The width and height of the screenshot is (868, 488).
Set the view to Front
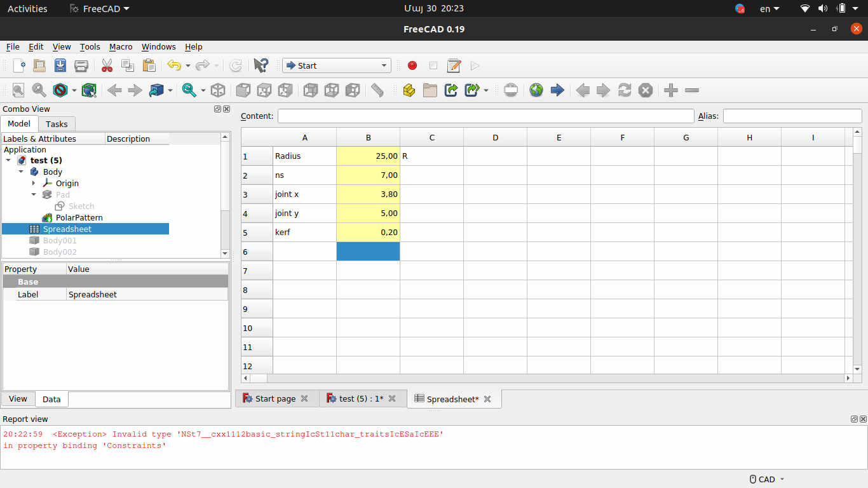243,90
